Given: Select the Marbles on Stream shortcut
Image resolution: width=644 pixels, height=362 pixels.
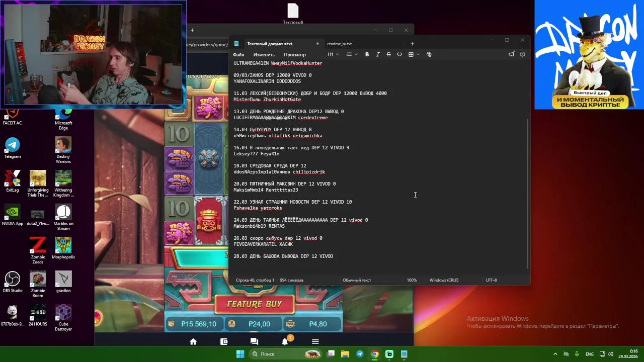Looking at the screenshot, I should coord(63,217).
